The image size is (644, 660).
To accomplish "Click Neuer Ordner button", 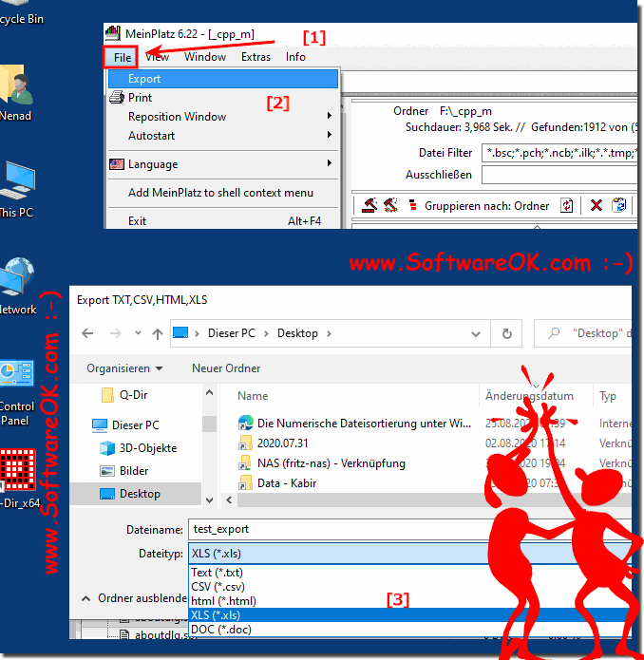I will pos(226,368).
